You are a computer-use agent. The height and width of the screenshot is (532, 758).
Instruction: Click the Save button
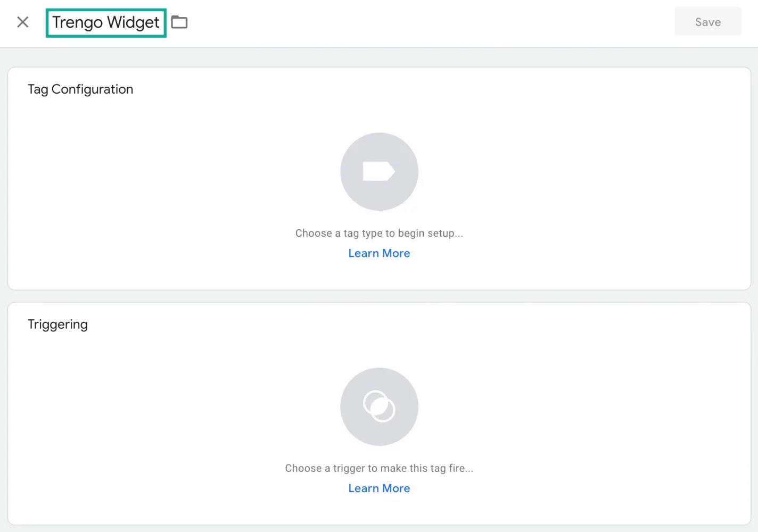[708, 22]
